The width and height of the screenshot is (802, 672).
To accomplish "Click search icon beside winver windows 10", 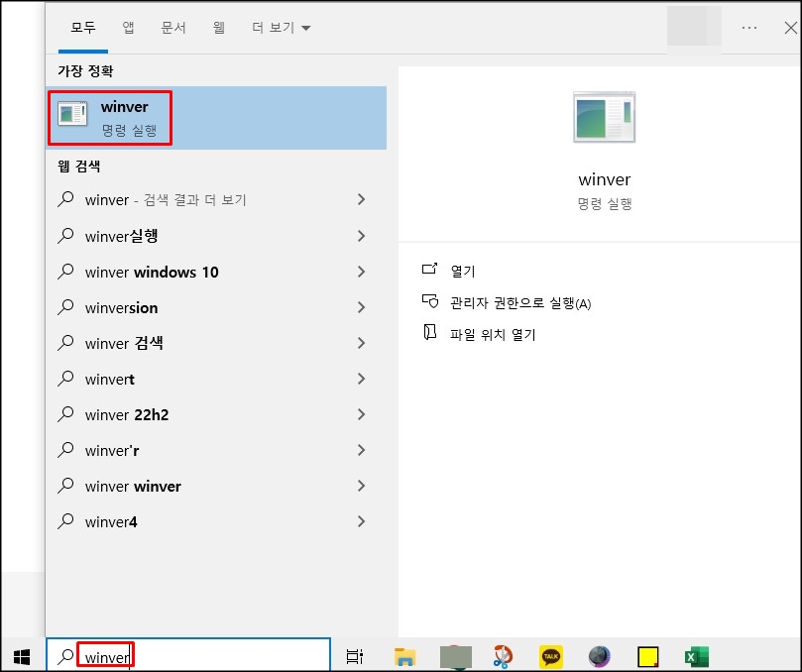I will click(x=66, y=271).
